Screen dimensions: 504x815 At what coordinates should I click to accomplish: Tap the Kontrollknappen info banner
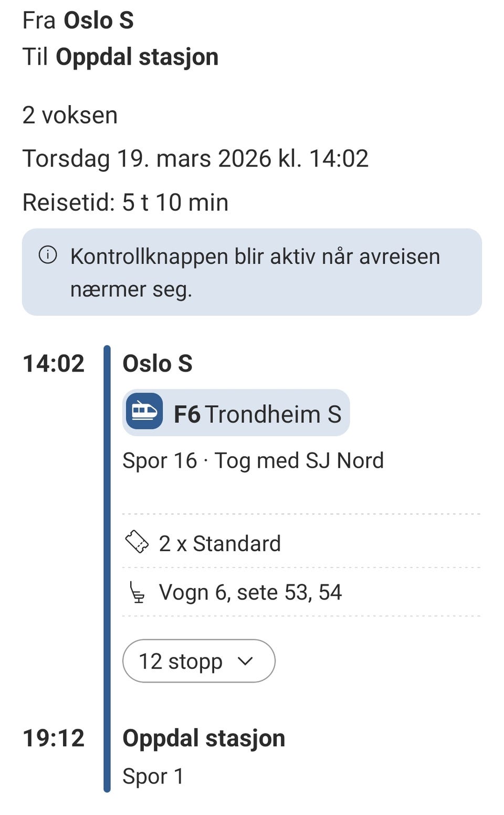click(252, 272)
